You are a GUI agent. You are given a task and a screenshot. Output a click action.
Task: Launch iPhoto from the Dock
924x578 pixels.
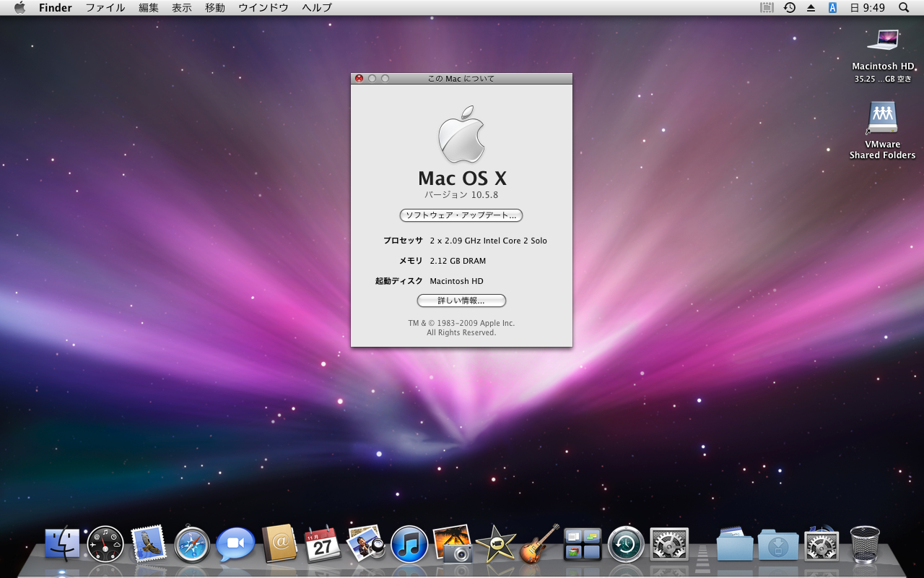tap(453, 544)
